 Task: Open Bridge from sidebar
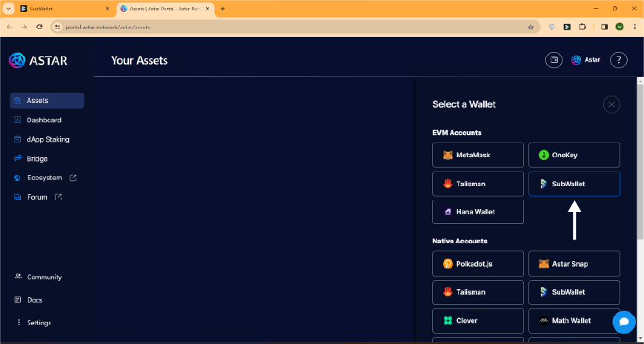pos(37,159)
